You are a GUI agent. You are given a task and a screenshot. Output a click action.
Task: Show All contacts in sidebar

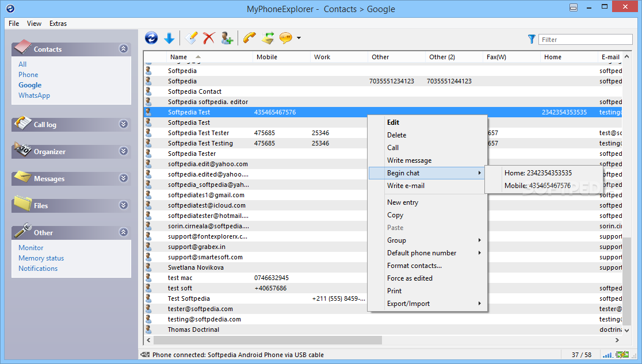(x=22, y=64)
